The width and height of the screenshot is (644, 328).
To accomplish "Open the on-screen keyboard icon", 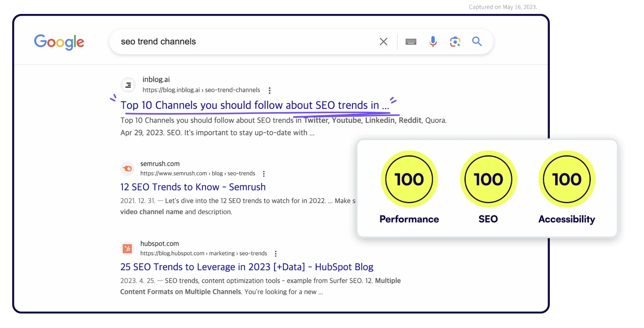I will point(411,41).
